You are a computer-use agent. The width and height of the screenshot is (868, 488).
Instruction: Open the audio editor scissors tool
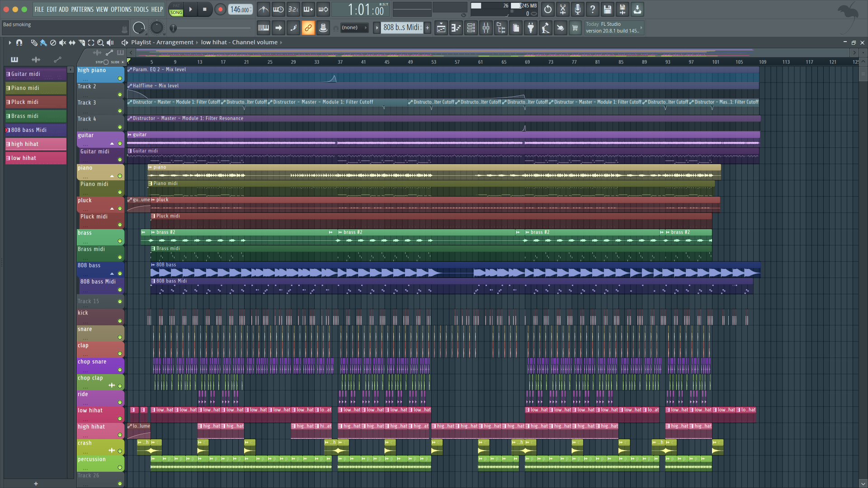pyautogui.click(x=563, y=9)
